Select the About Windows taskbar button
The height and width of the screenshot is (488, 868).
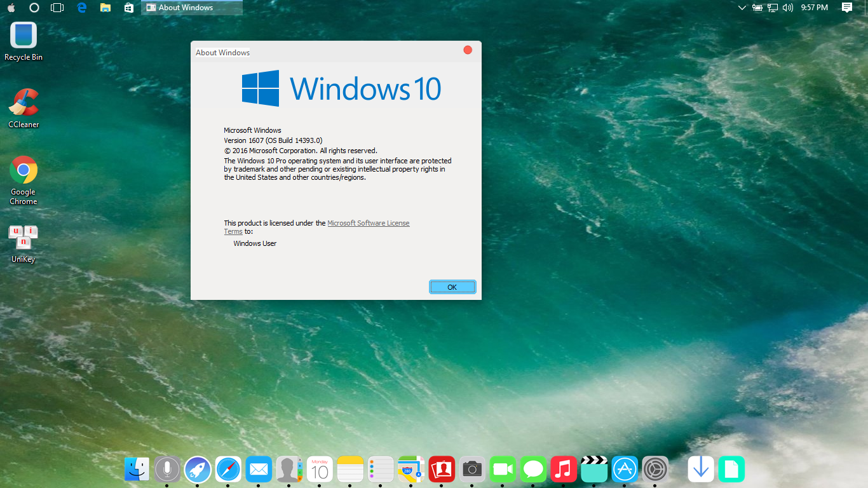(192, 8)
